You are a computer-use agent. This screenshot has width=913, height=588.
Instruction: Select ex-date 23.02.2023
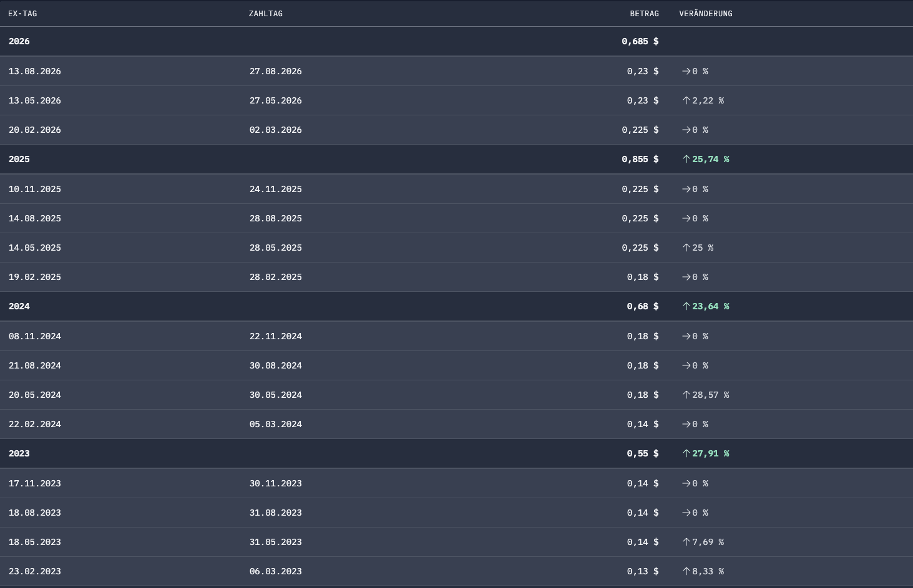35,571
